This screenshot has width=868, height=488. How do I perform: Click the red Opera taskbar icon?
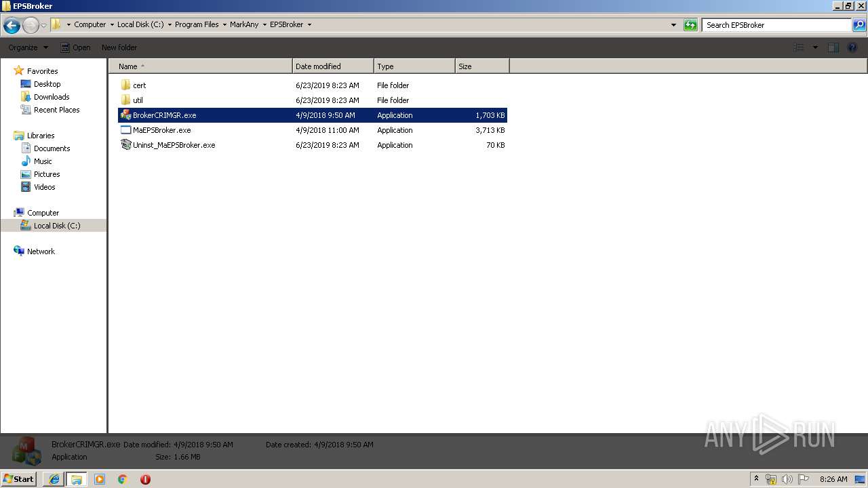pos(145,479)
